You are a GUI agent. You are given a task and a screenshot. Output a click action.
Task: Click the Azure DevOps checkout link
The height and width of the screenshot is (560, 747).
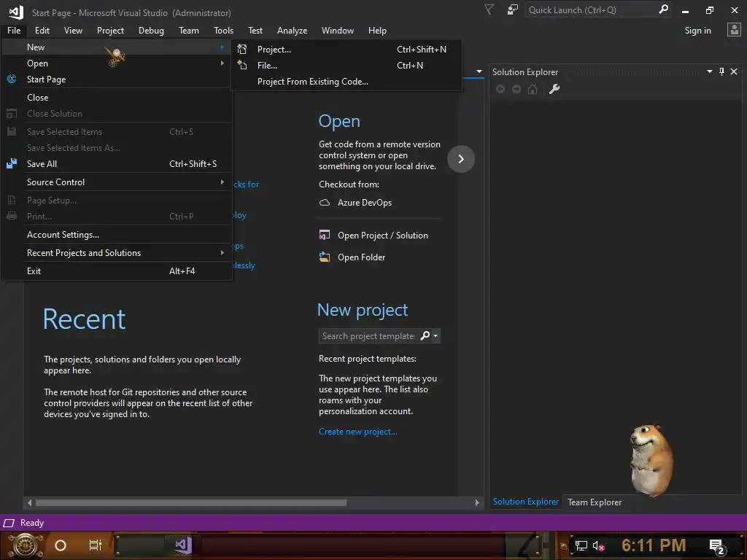click(x=365, y=203)
